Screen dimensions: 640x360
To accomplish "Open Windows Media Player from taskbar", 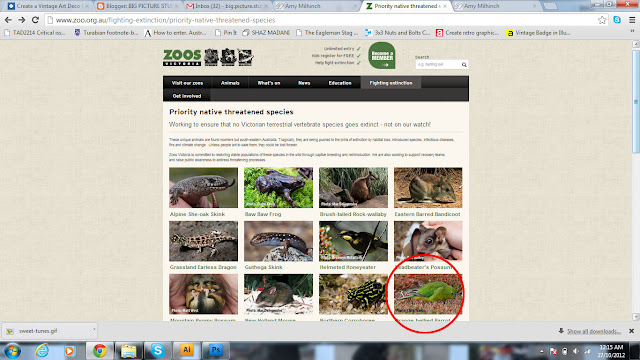I will click(69, 351).
